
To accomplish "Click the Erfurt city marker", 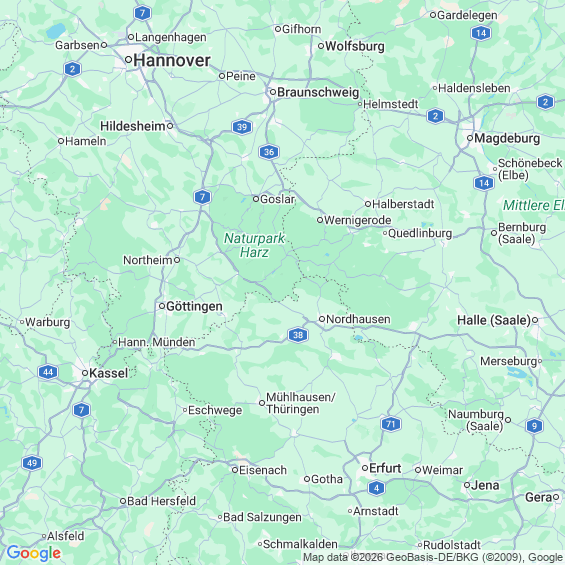I will pos(365,468).
